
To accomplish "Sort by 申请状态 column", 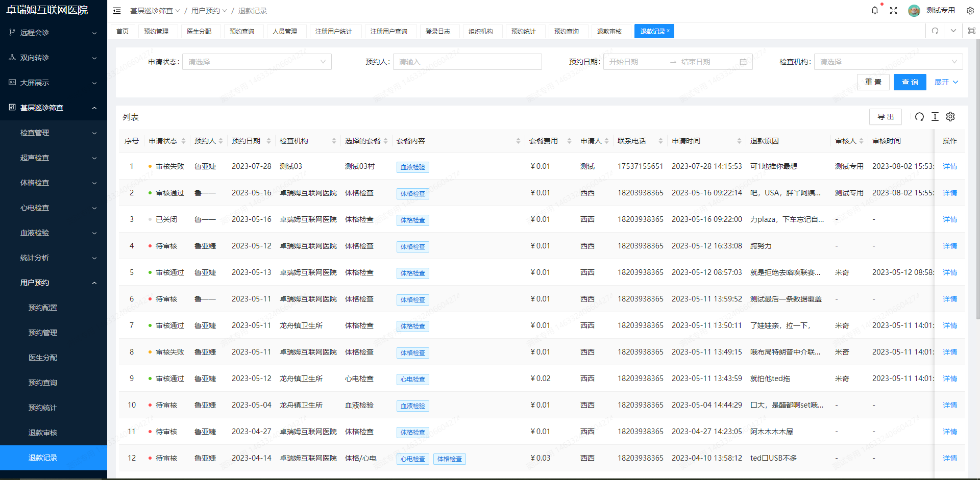I will tap(183, 141).
